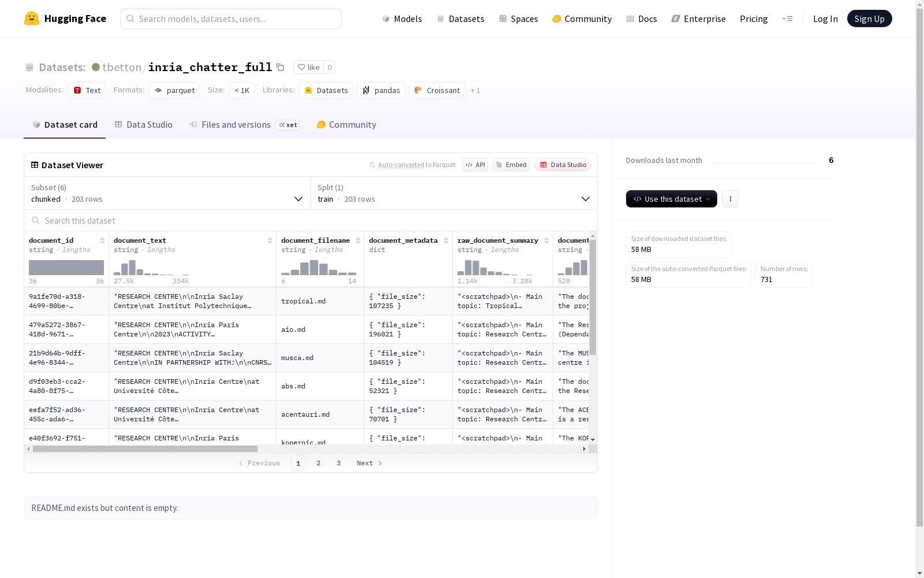Click the Log In link

[x=825, y=18]
